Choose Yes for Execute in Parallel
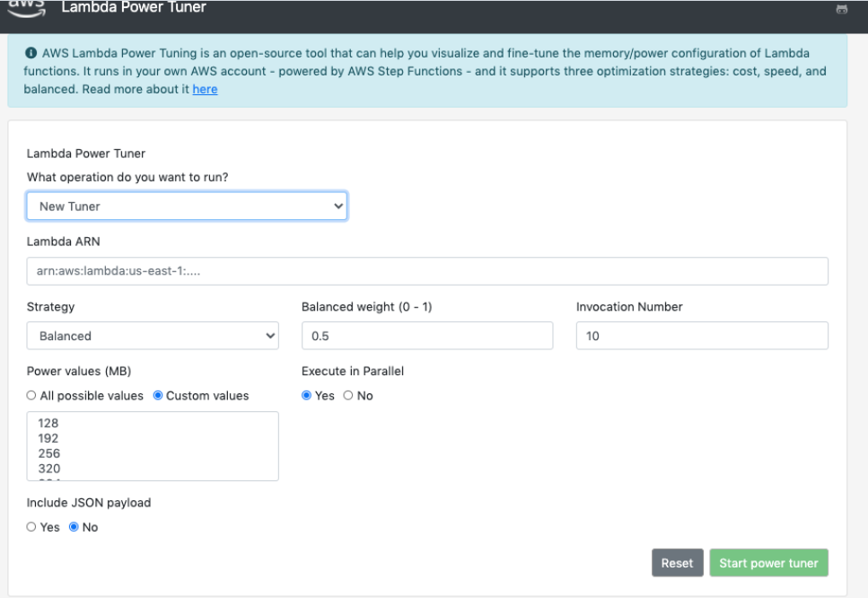The height and width of the screenshot is (598, 868). point(306,395)
